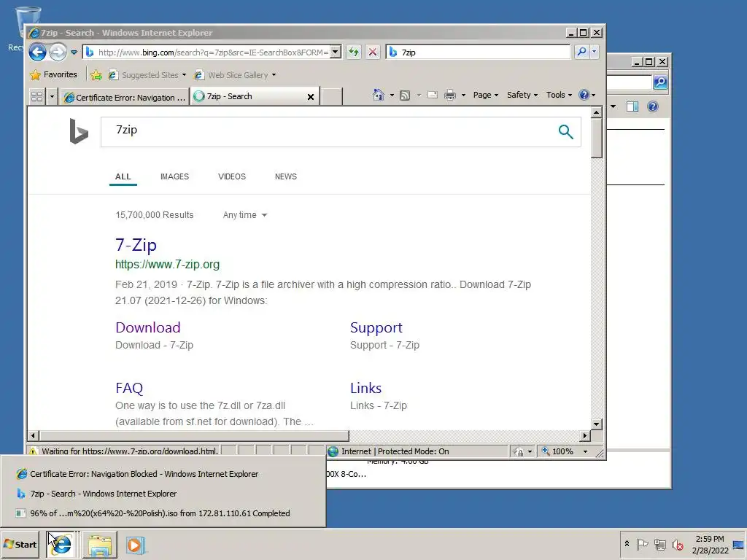Click the IE search box containing 7zip
This screenshot has height=560, width=747.
point(478,52)
